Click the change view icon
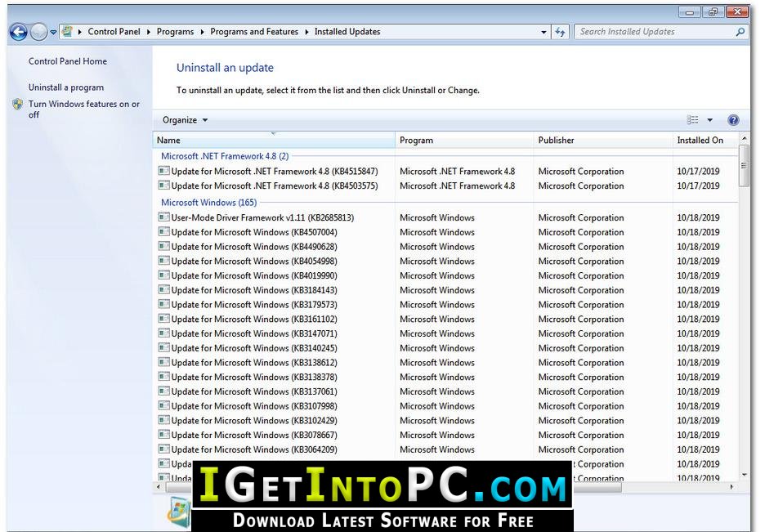The image size is (765, 532). point(692,120)
